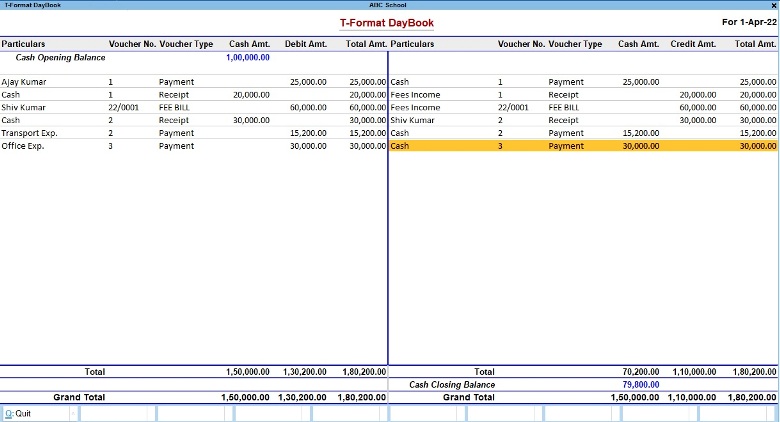Click the For 1-Apr-22 date

pyautogui.click(x=749, y=22)
